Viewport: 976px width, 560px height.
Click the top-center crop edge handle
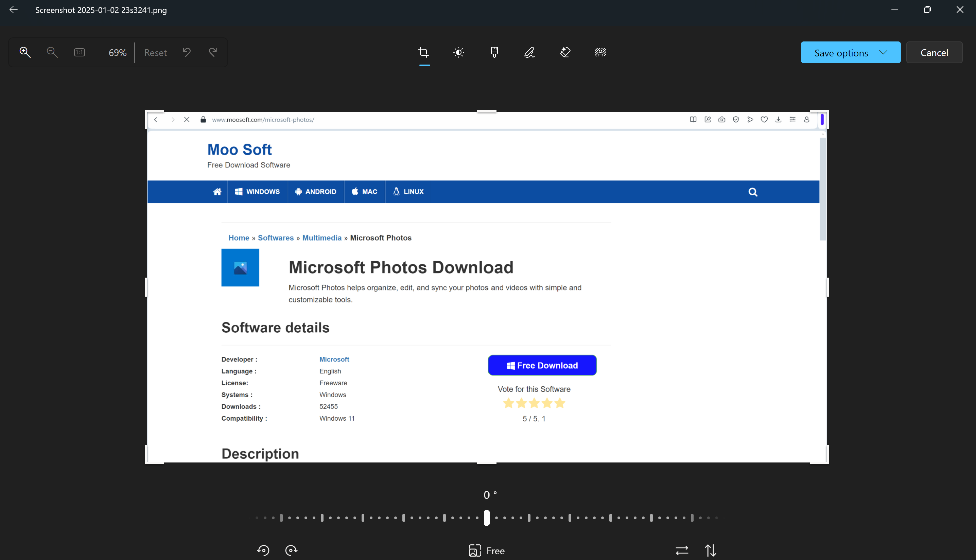click(x=487, y=111)
